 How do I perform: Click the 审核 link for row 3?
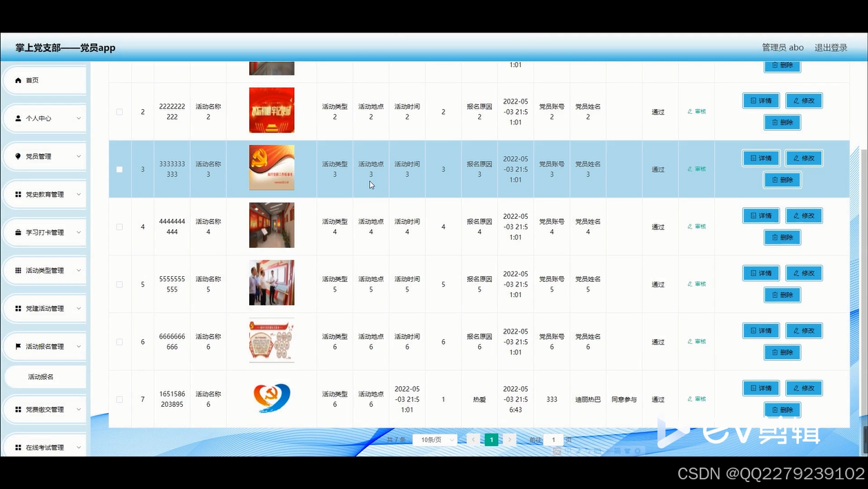click(x=696, y=169)
